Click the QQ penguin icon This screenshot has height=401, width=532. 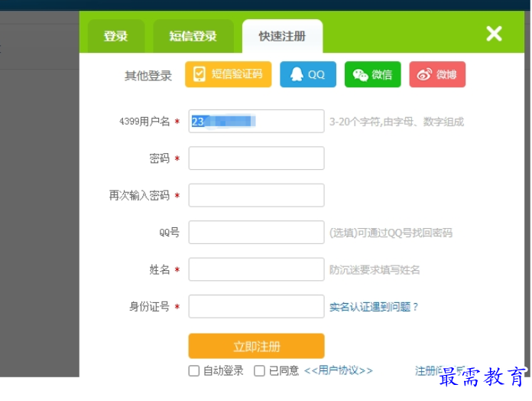[x=297, y=74]
